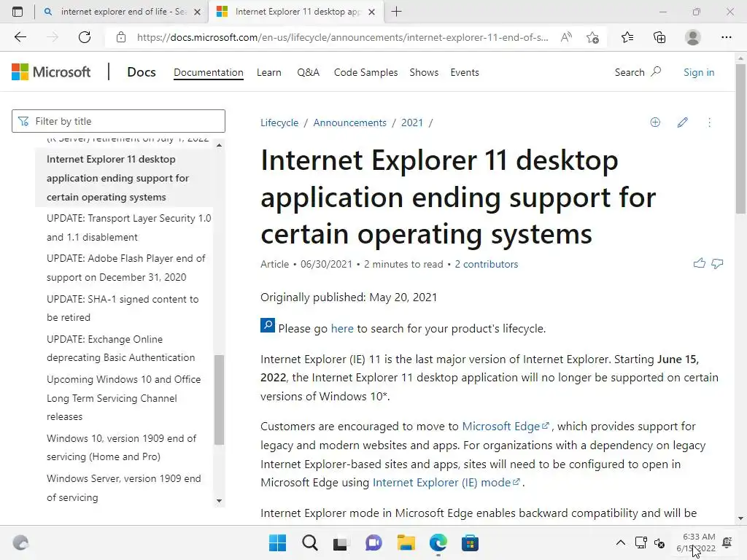
Task: Expand the hidden system tray icons chevron
Action: point(620,542)
